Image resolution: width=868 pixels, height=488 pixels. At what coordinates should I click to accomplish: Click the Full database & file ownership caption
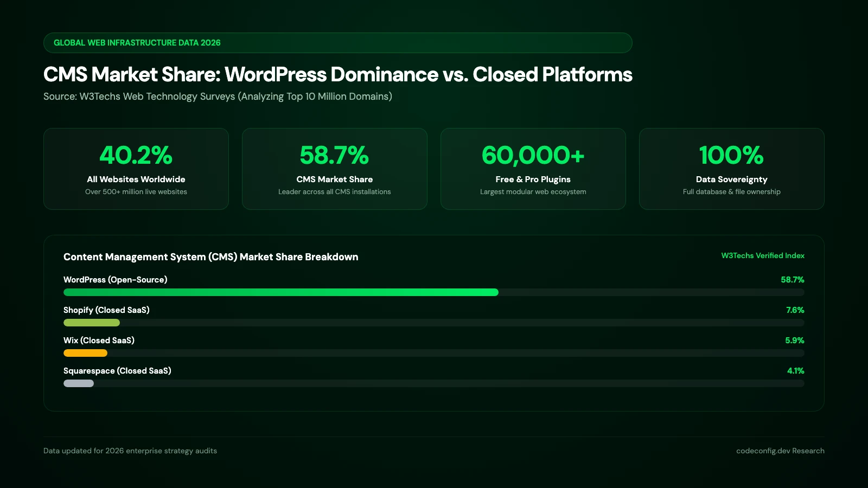click(x=732, y=192)
